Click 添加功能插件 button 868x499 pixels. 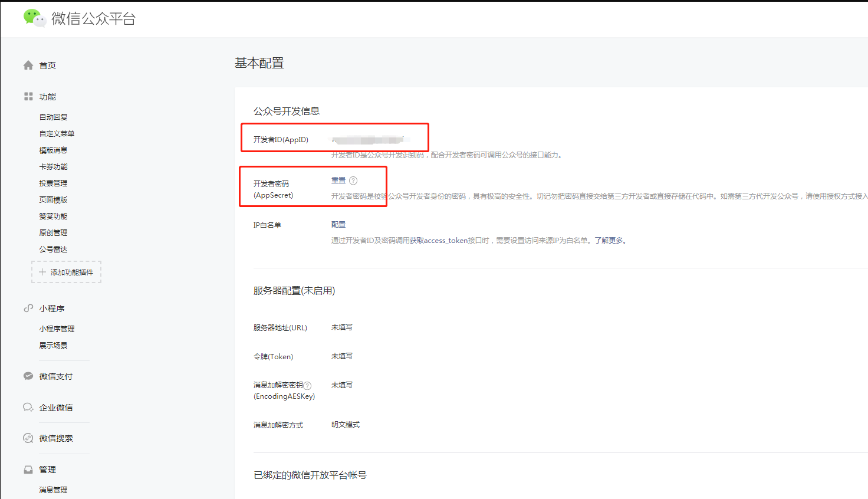[x=67, y=272]
